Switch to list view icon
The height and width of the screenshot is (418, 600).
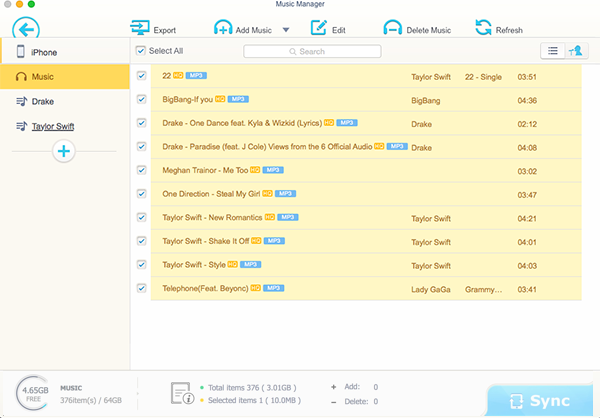[551, 51]
